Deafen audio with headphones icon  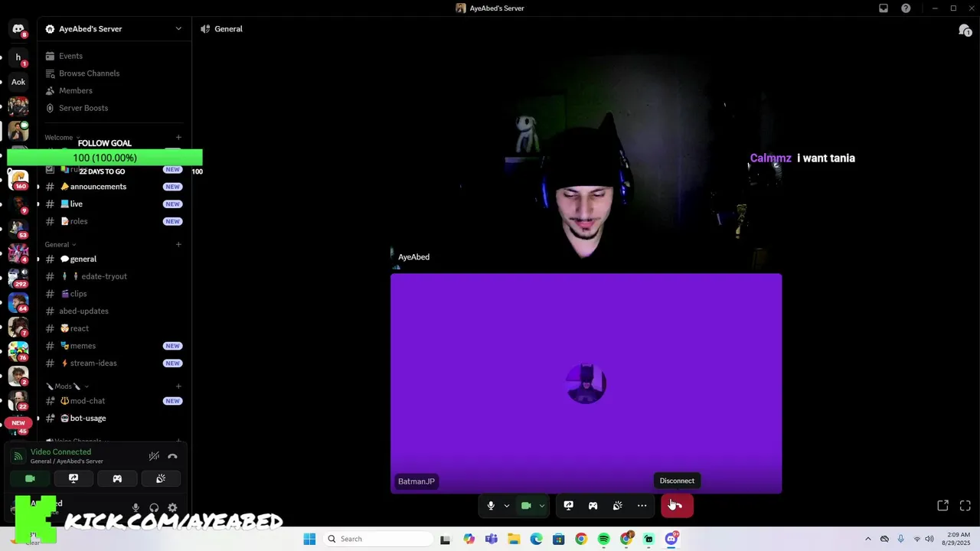(154, 508)
